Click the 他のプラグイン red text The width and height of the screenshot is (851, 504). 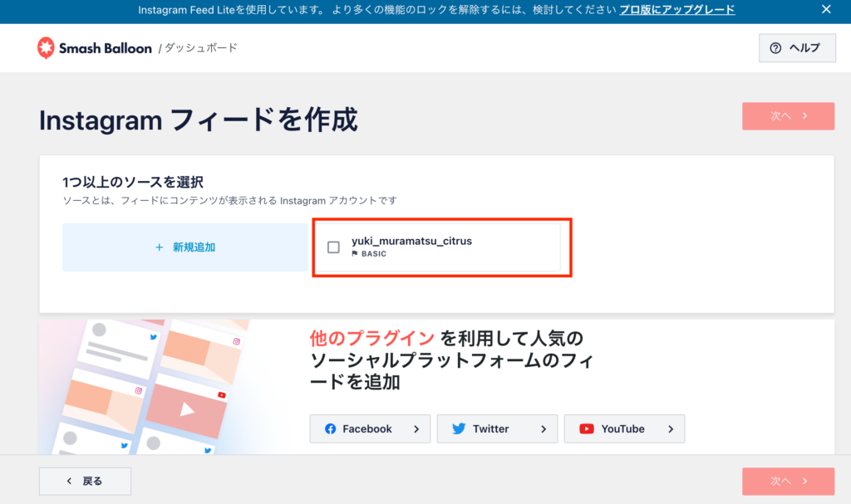[x=371, y=339]
